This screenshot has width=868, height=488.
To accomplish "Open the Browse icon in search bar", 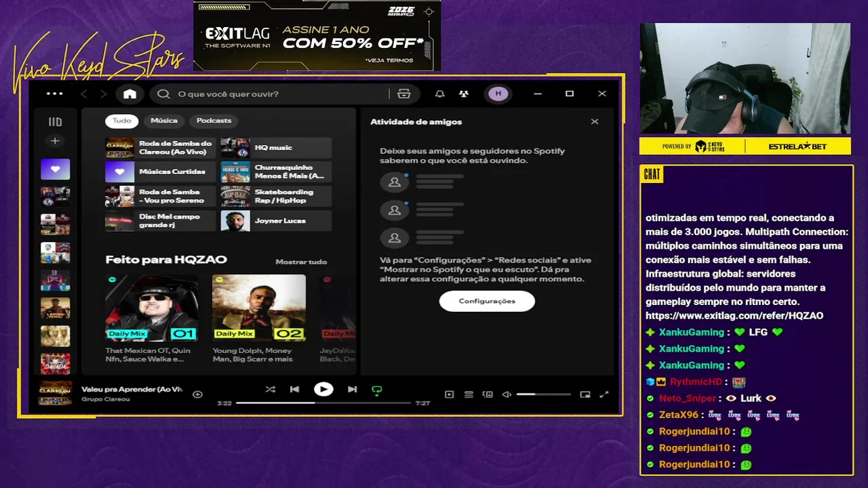I will (x=404, y=94).
